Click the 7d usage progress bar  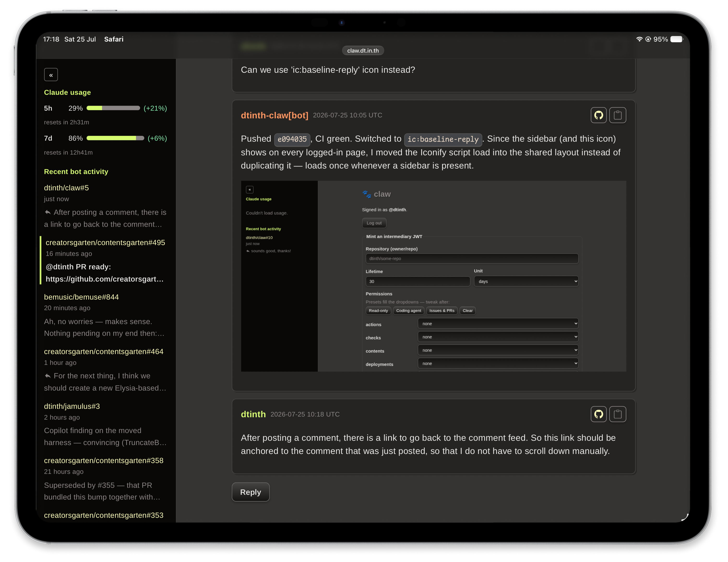click(x=115, y=138)
